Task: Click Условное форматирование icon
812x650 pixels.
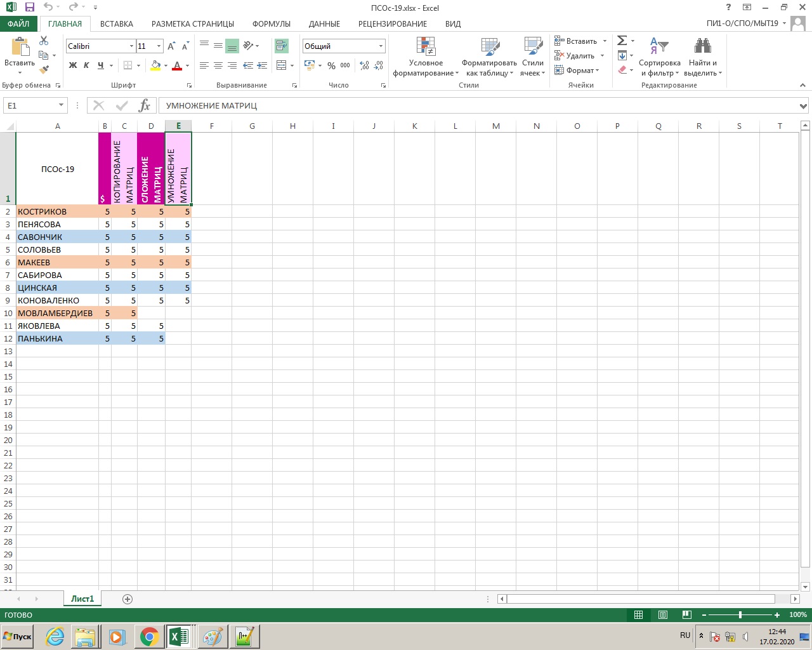Action: pyautogui.click(x=426, y=46)
